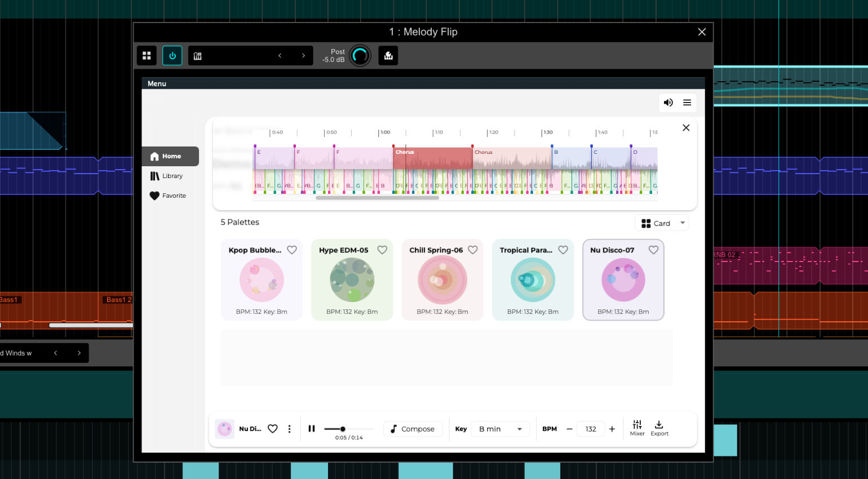Click the grid view icon in plugin header
The height and width of the screenshot is (479, 868).
147,56
